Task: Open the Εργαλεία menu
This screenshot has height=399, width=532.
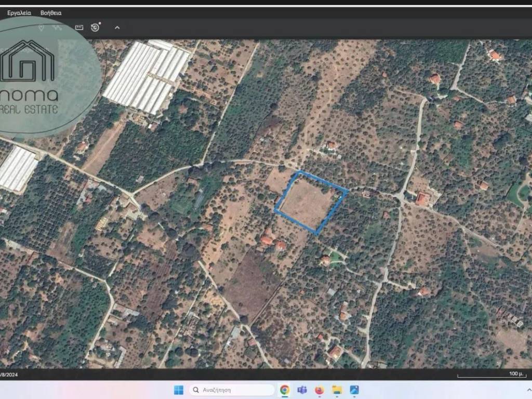Action: [19, 12]
